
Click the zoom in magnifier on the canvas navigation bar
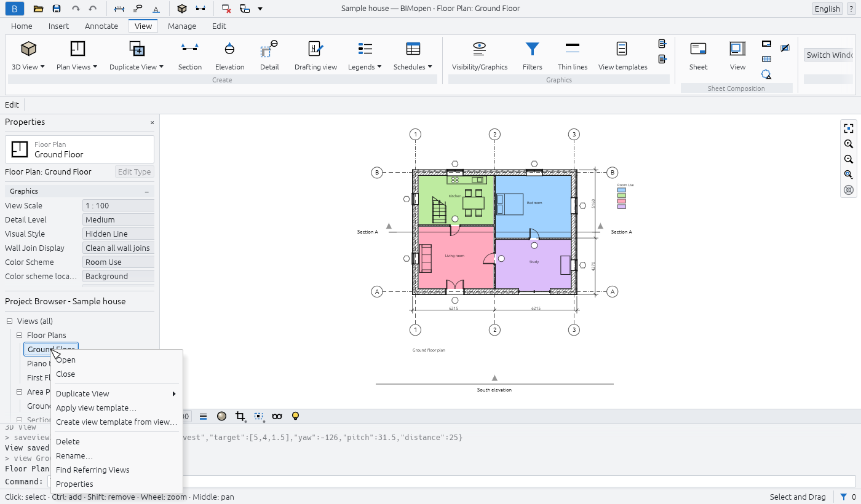pos(849,144)
